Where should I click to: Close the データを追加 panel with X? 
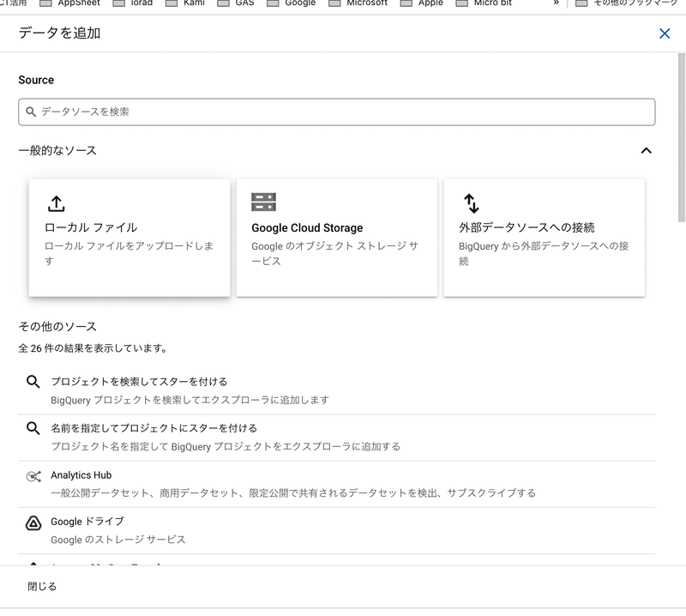(x=664, y=33)
